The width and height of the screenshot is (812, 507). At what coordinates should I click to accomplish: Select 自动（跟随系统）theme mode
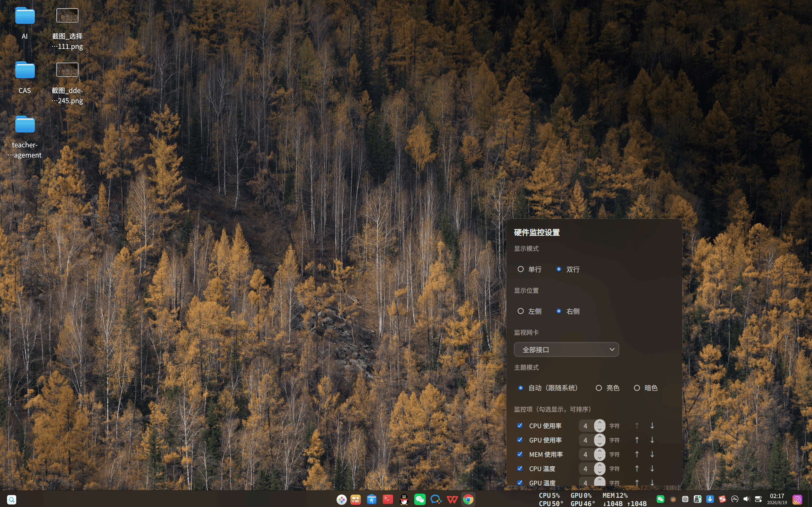click(x=520, y=388)
